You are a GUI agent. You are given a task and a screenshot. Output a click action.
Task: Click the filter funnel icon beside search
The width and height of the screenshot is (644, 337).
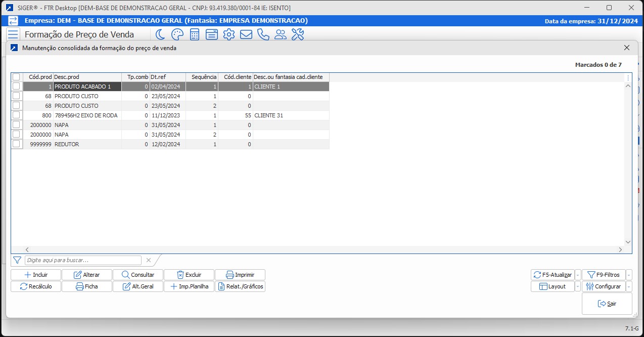(17, 260)
